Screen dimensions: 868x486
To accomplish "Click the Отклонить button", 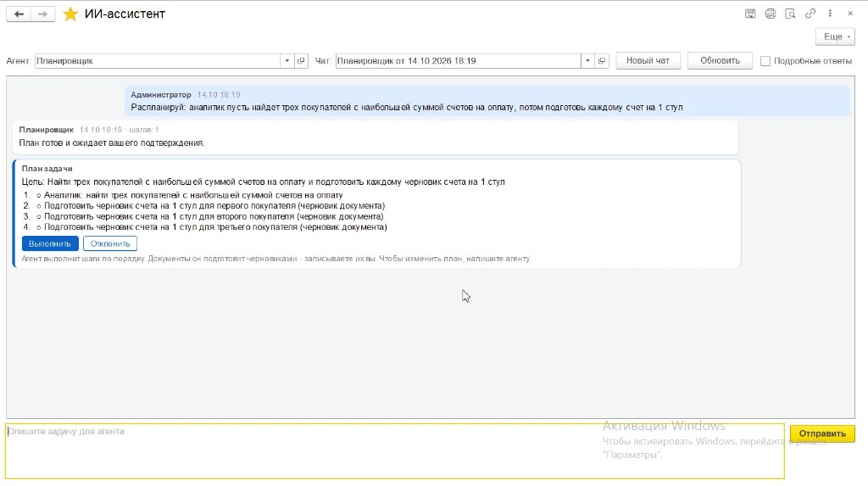I will point(110,243).
